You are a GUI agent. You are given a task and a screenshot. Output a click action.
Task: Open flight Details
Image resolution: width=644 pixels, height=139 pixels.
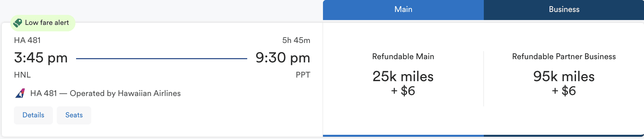pyautogui.click(x=33, y=115)
